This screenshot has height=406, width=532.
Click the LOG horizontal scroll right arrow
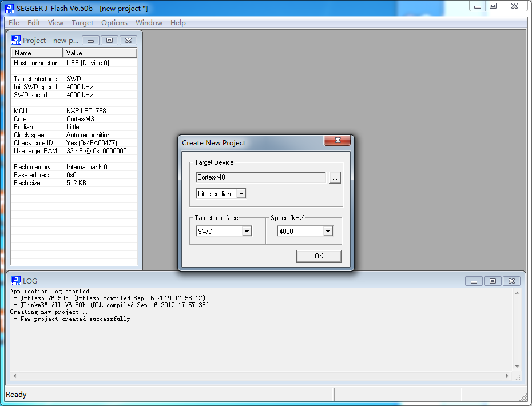coord(507,376)
